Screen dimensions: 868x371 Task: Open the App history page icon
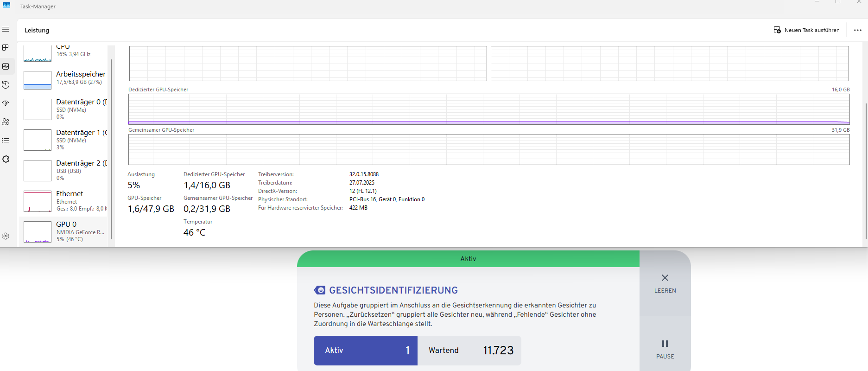click(6, 85)
